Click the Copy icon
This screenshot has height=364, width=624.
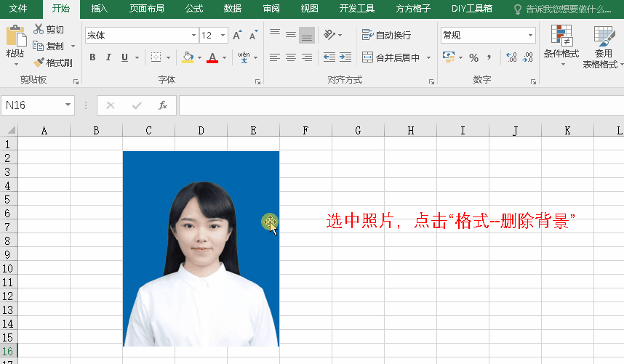coord(39,46)
